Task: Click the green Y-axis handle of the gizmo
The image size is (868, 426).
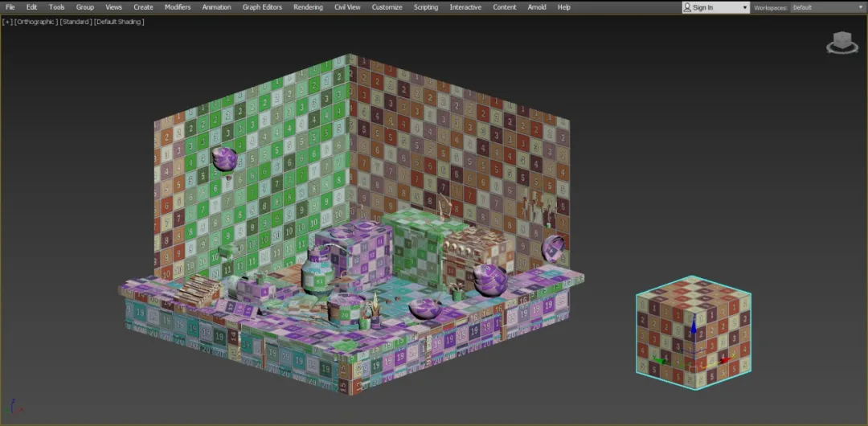Action: click(661, 361)
